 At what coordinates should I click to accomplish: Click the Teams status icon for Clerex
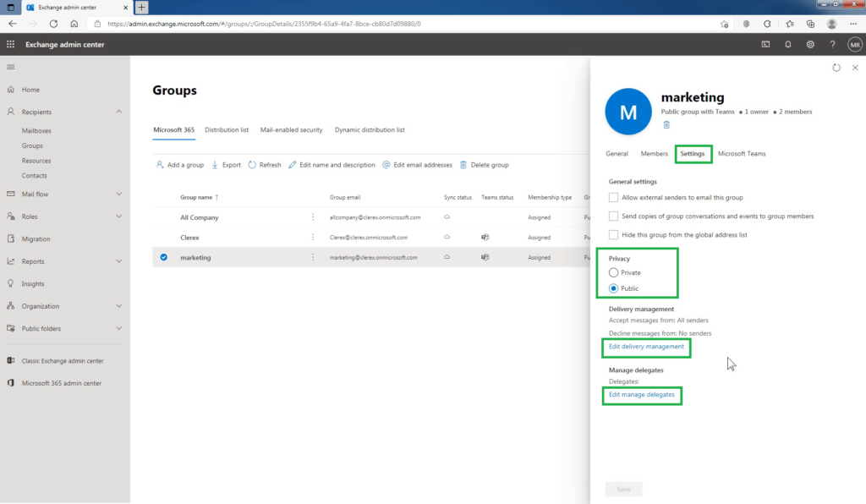(x=485, y=238)
